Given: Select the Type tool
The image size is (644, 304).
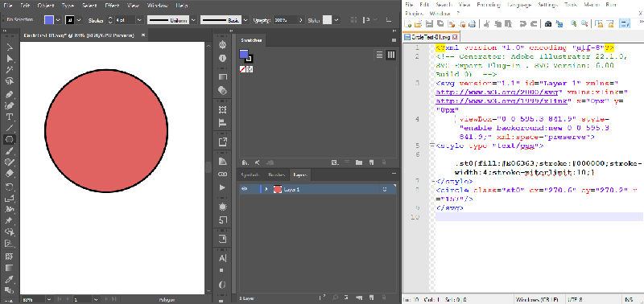Looking at the screenshot, I should [9, 117].
